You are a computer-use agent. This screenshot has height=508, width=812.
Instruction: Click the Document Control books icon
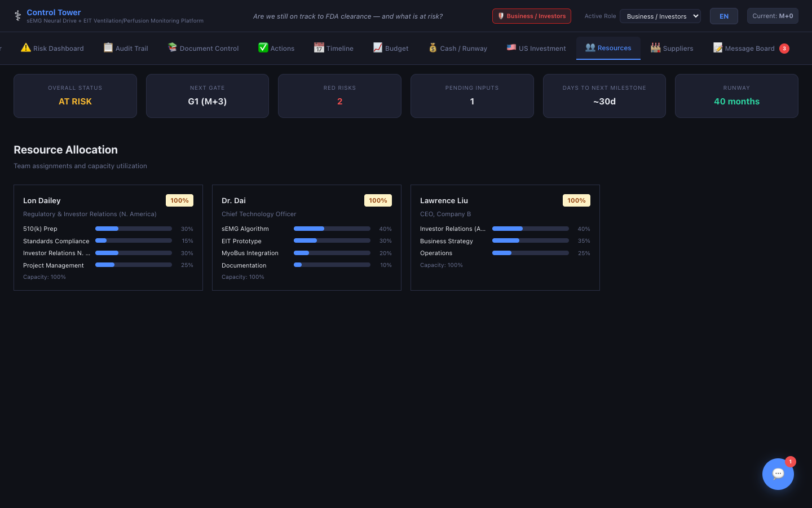coord(173,48)
